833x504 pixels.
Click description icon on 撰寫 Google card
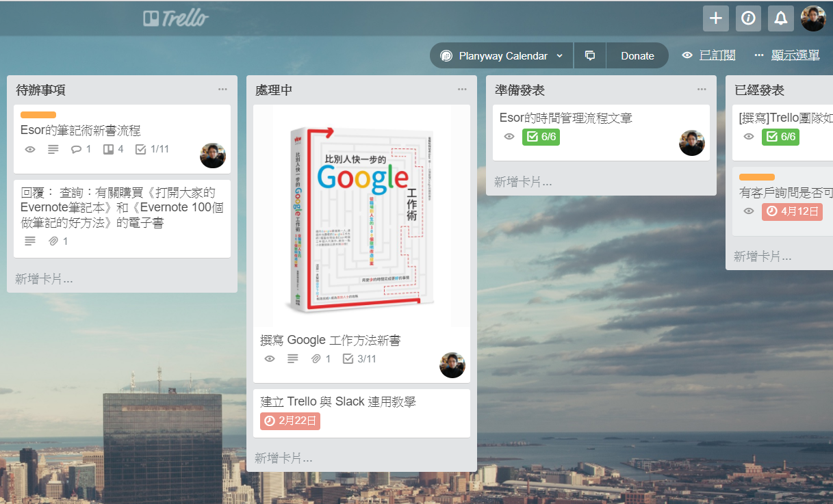tap(293, 359)
